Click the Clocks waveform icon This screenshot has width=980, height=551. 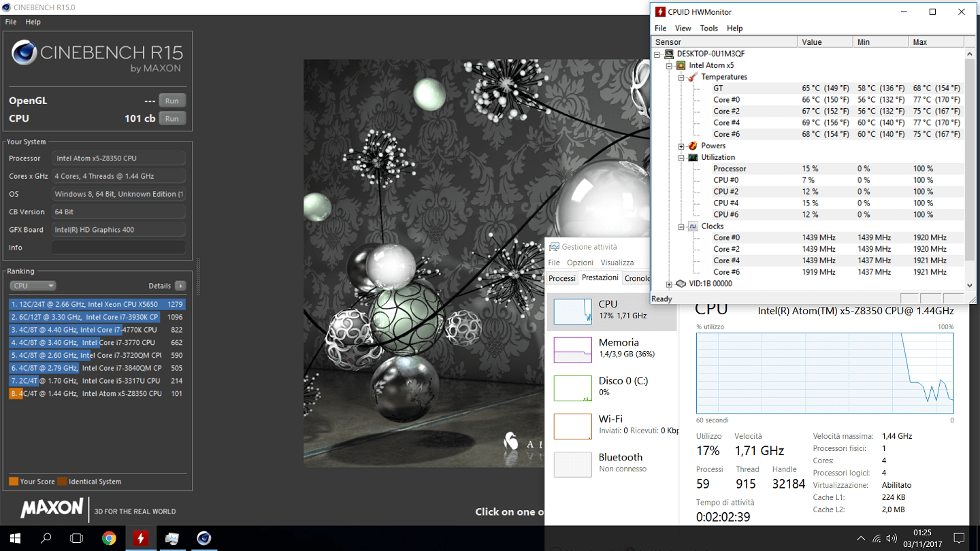pyautogui.click(x=693, y=226)
